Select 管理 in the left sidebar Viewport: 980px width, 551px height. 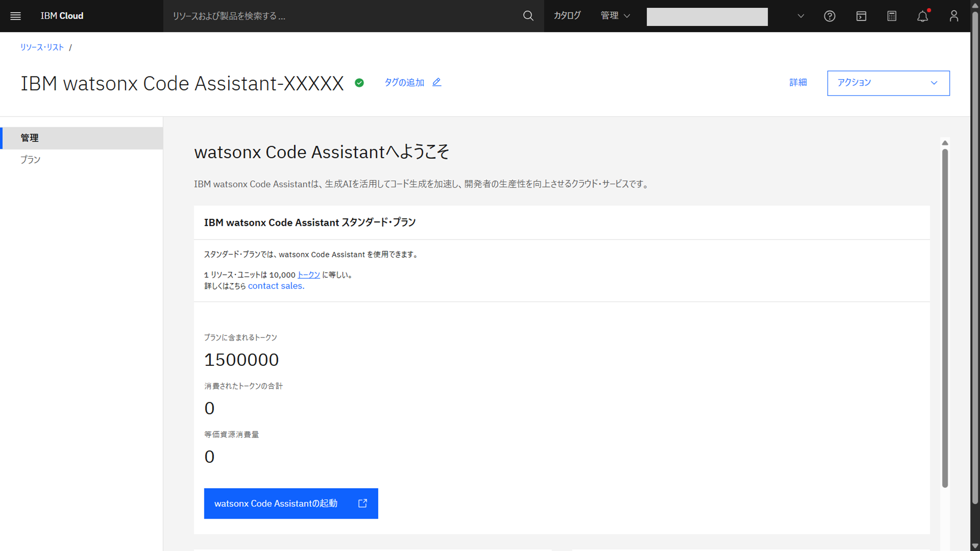[29, 138]
